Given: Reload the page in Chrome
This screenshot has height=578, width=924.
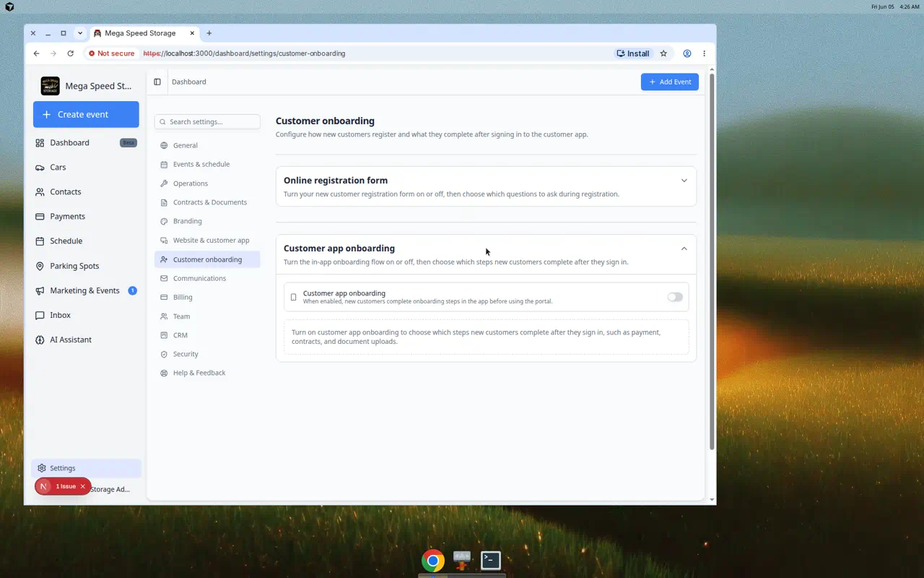Looking at the screenshot, I should pyautogui.click(x=70, y=53).
